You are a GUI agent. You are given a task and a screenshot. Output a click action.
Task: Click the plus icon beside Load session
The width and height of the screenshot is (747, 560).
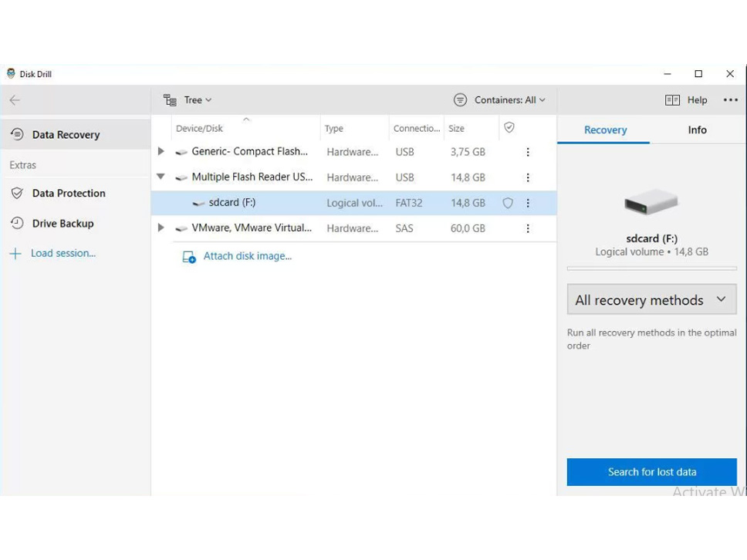click(15, 253)
